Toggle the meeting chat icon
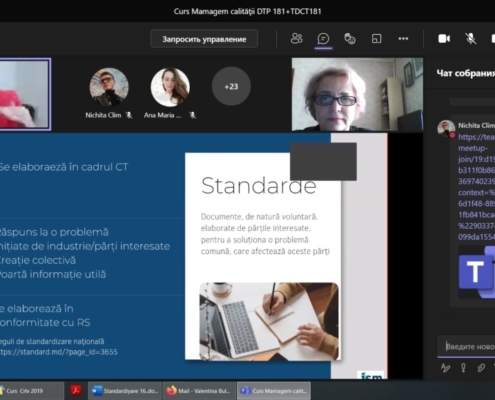This screenshot has width=495, height=400. coord(323,39)
